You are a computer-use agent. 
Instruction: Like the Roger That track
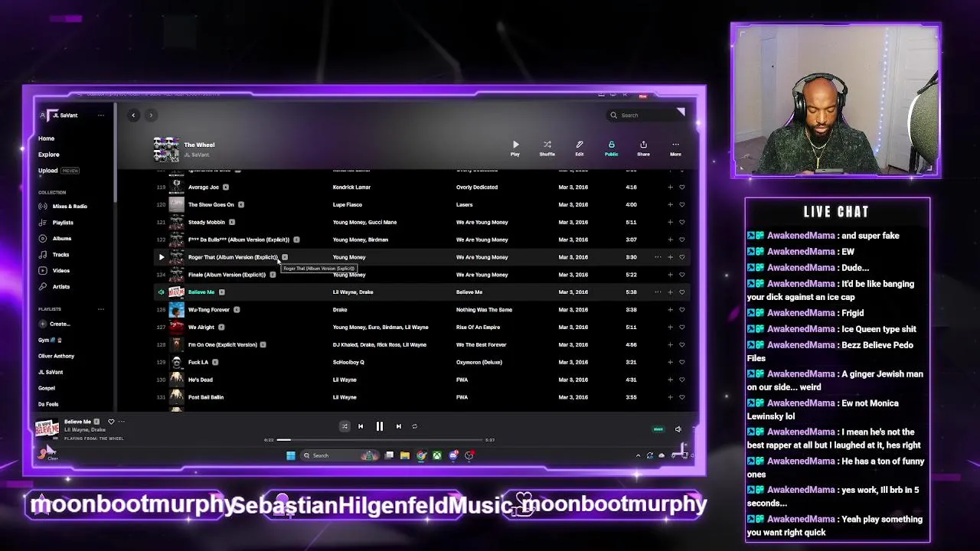tap(681, 257)
